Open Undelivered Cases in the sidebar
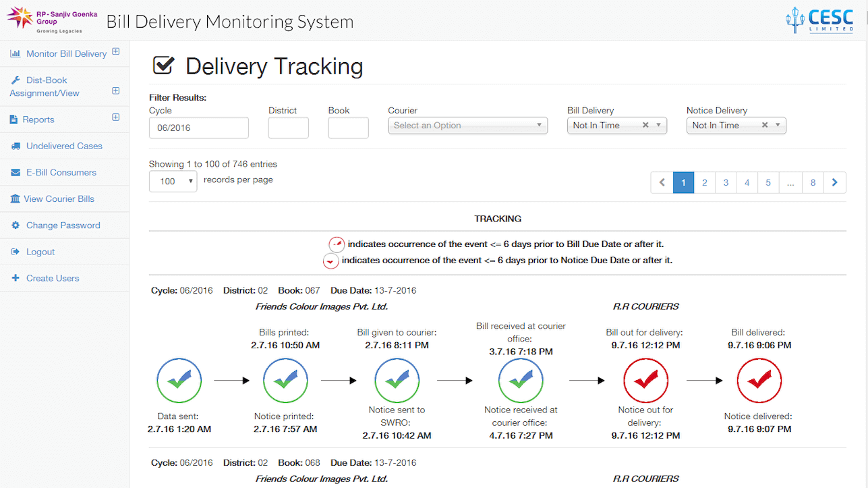The height and width of the screenshot is (488, 868). (x=64, y=146)
